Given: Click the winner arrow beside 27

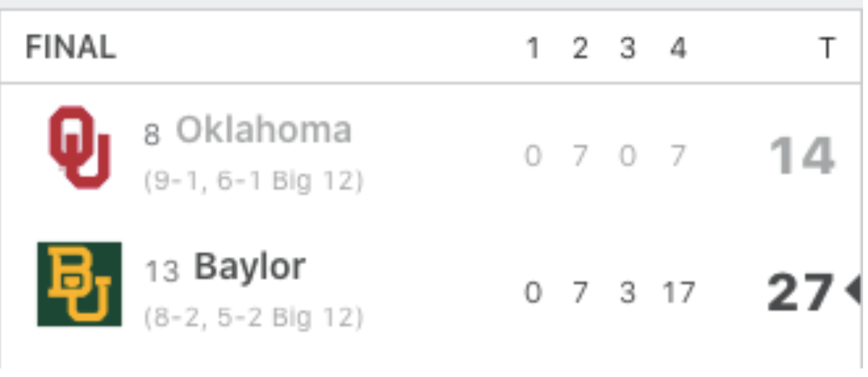Looking at the screenshot, I should click(853, 291).
